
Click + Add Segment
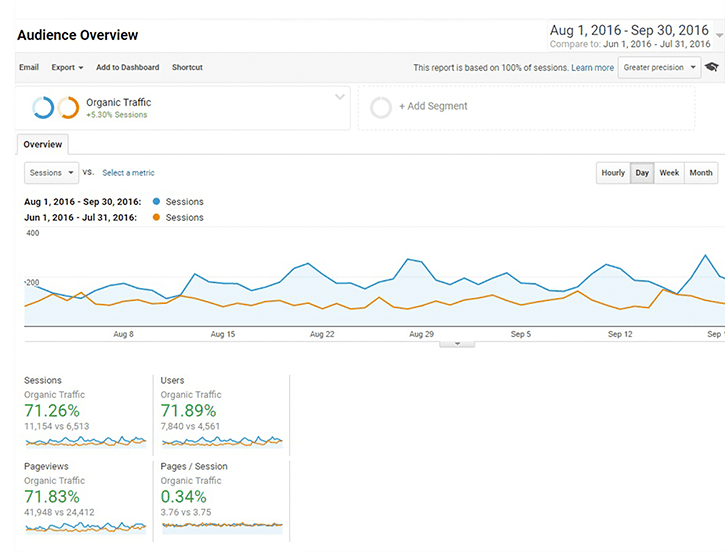click(x=433, y=106)
